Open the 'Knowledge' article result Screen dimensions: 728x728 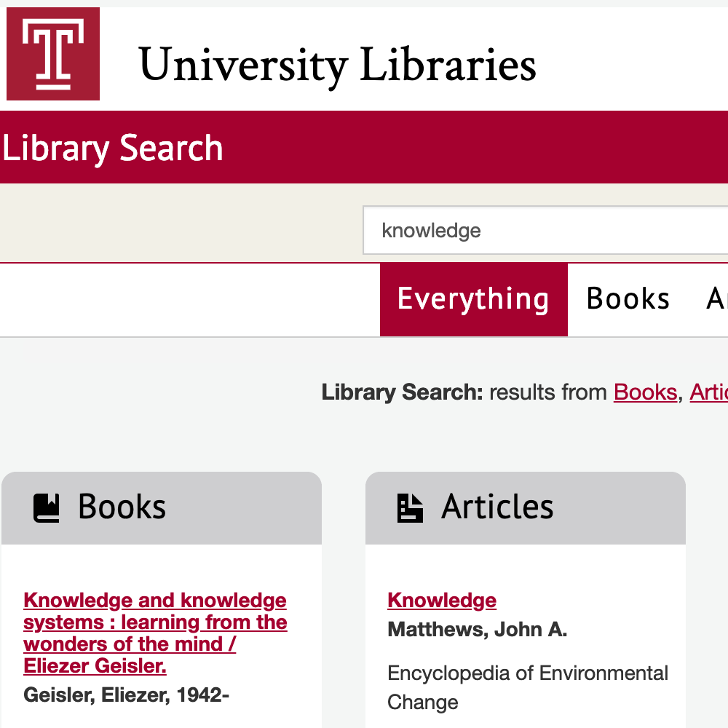click(x=442, y=601)
